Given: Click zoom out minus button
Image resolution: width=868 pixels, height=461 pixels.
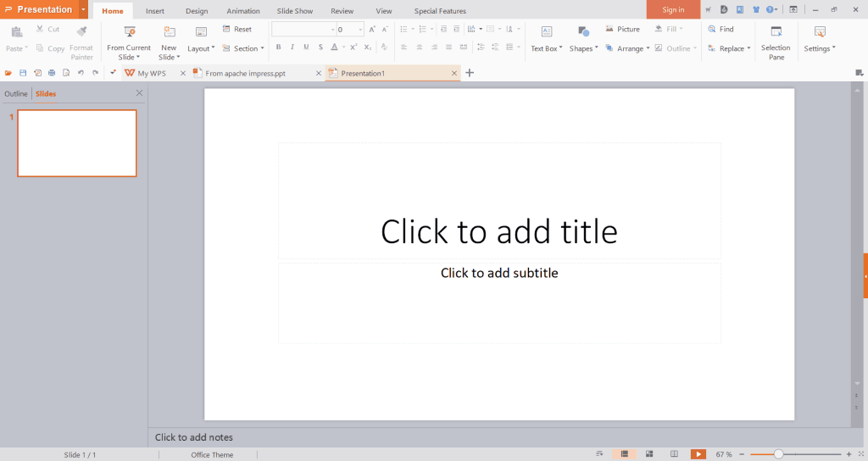Looking at the screenshot, I should (x=742, y=454).
